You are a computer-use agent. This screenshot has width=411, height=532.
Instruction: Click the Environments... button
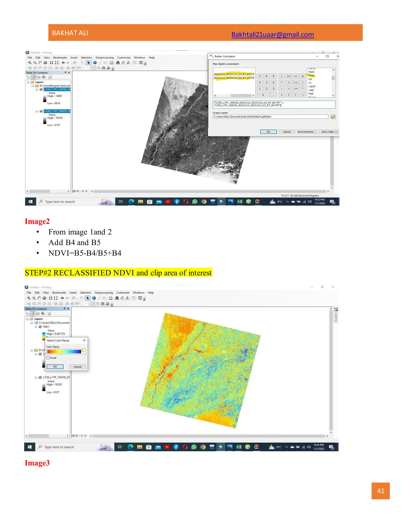[307, 132]
